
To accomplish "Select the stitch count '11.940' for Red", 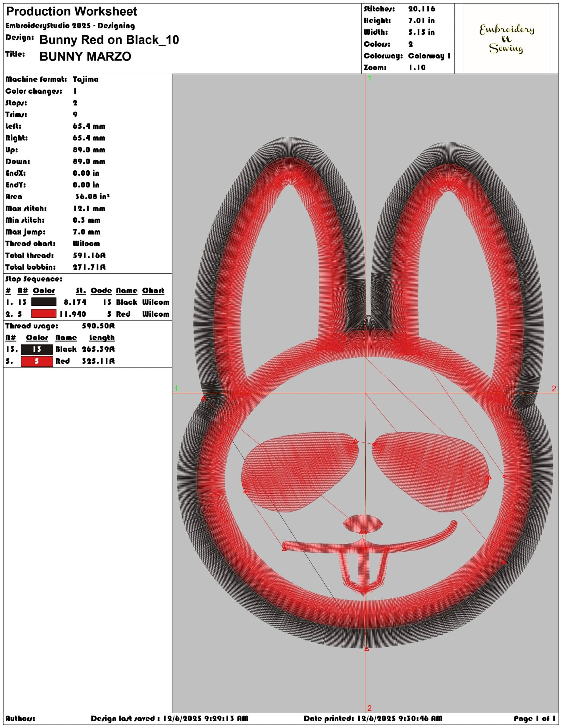I will tap(73, 314).
